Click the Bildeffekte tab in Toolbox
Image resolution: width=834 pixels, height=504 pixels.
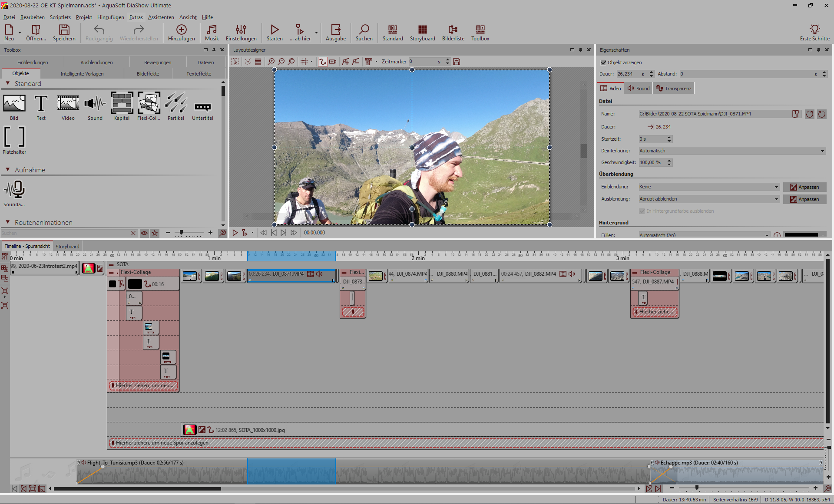pyautogui.click(x=148, y=74)
